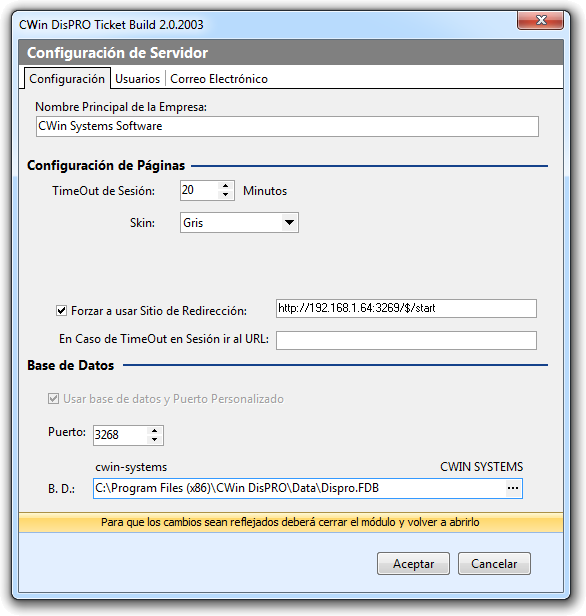This screenshot has width=586, height=616.
Task: Click the CWIN SYSTEMS label
Action: (482, 467)
